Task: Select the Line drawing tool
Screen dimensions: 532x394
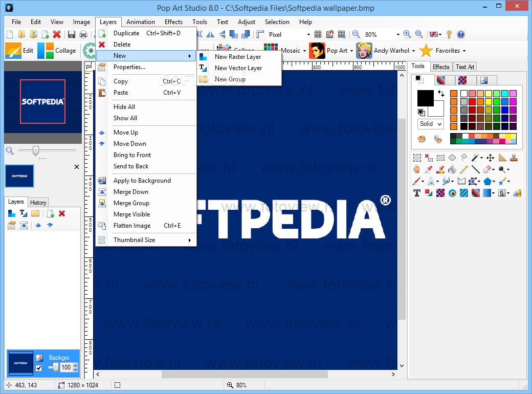Action: click(475, 169)
